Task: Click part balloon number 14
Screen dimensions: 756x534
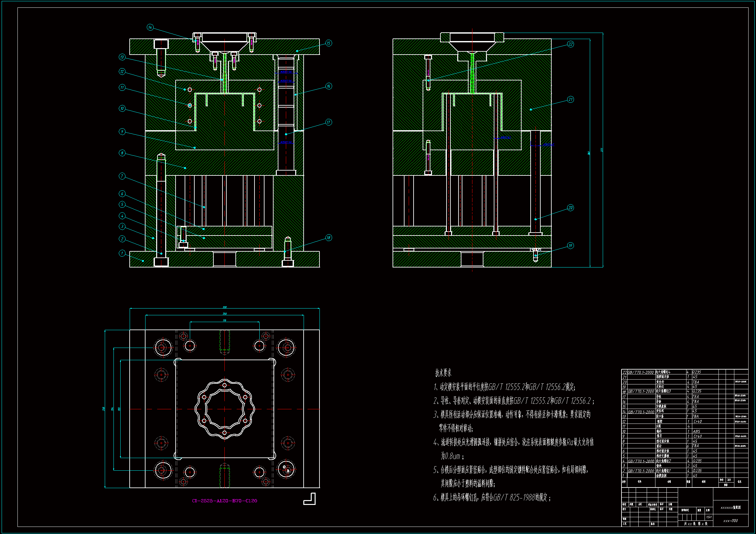Action: (150, 27)
